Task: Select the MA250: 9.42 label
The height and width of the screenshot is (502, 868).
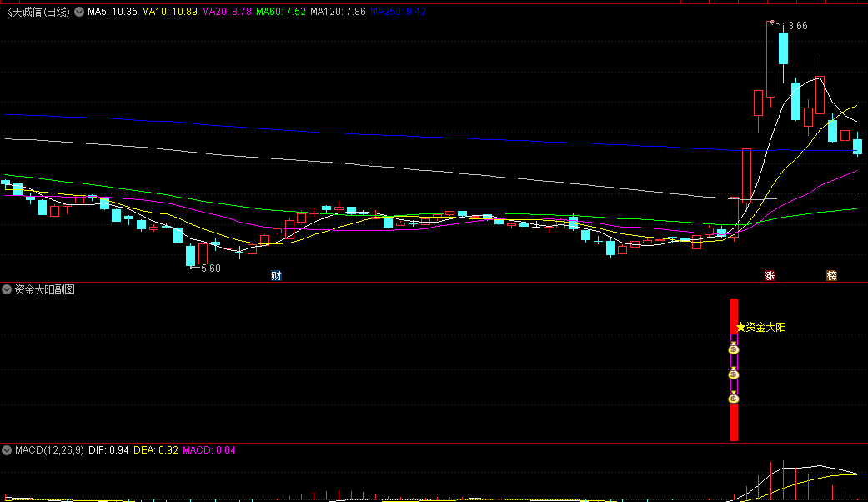Action: 398,12
